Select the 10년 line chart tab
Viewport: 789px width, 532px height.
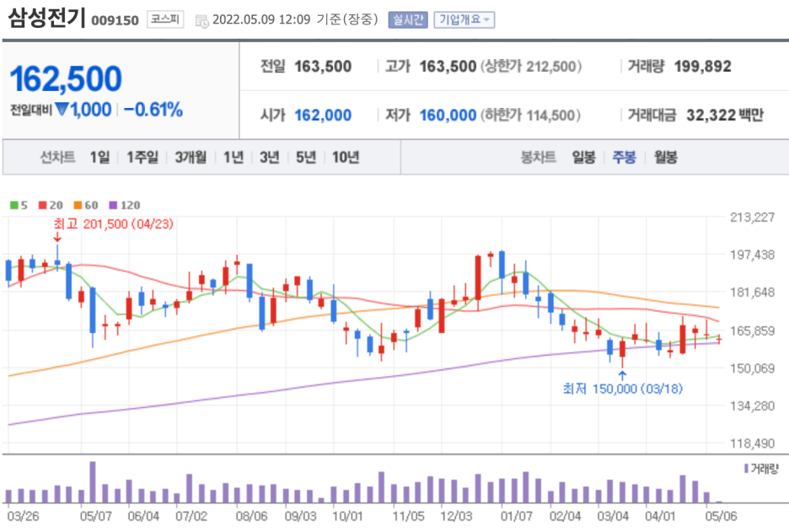(x=346, y=158)
